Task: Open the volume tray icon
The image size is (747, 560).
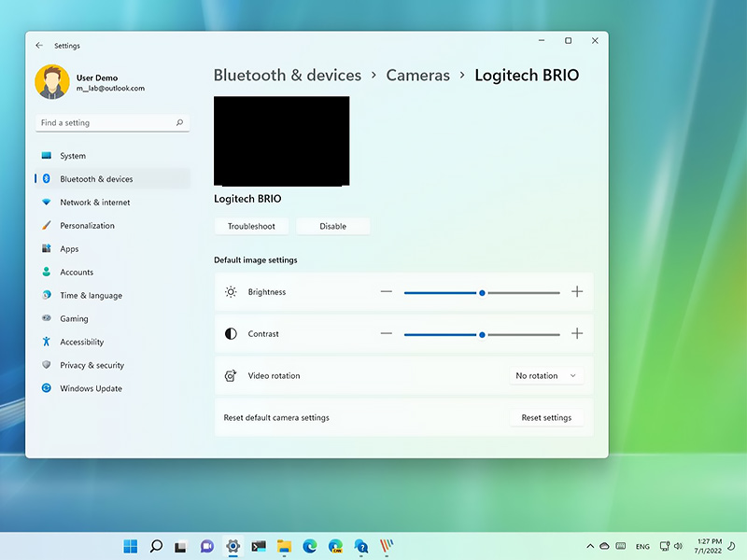Action: tap(679, 546)
